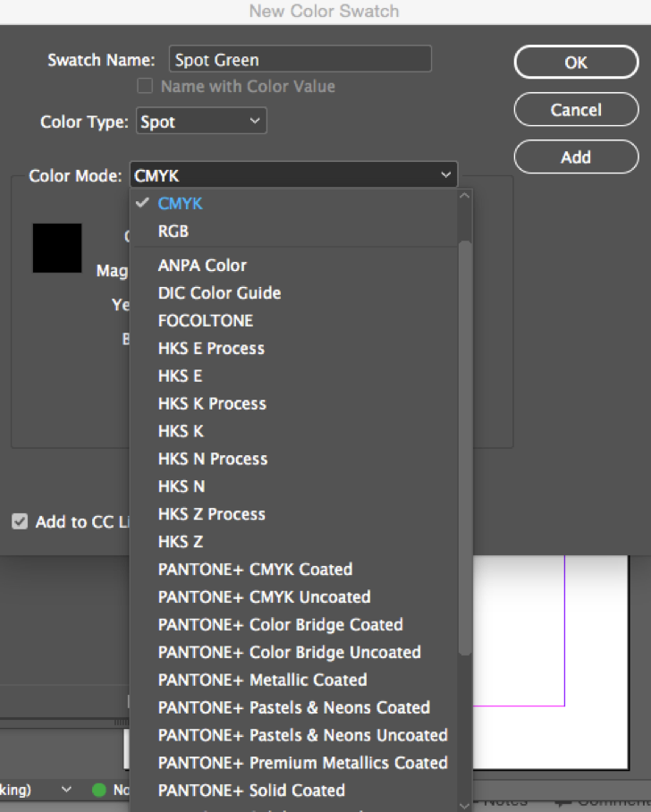Click the list scrollbar thumb

[465, 448]
